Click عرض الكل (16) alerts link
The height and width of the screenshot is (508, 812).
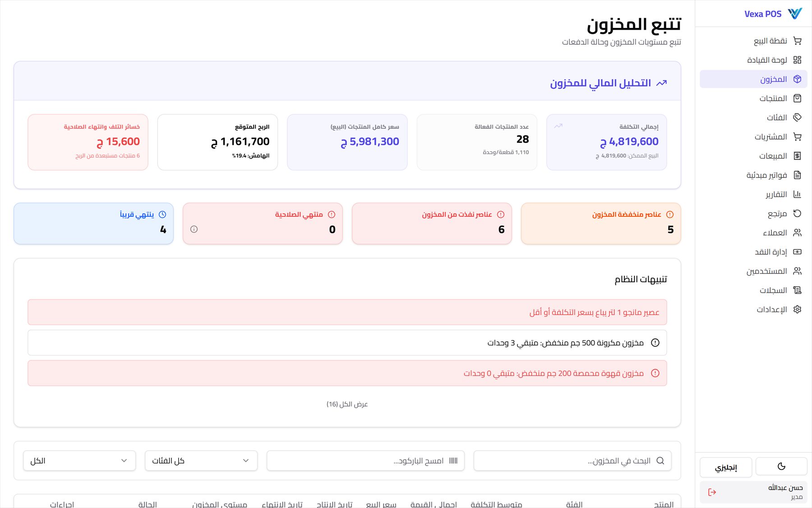click(347, 404)
